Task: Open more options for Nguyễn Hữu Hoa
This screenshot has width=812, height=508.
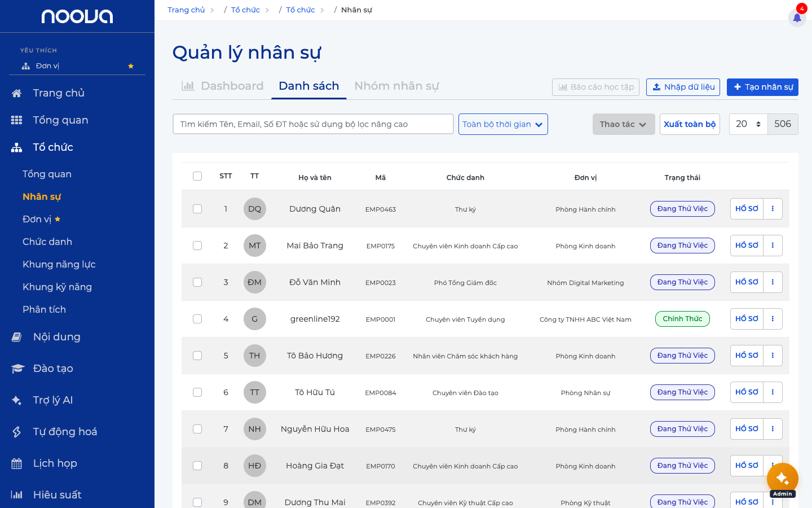Action: tap(773, 429)
